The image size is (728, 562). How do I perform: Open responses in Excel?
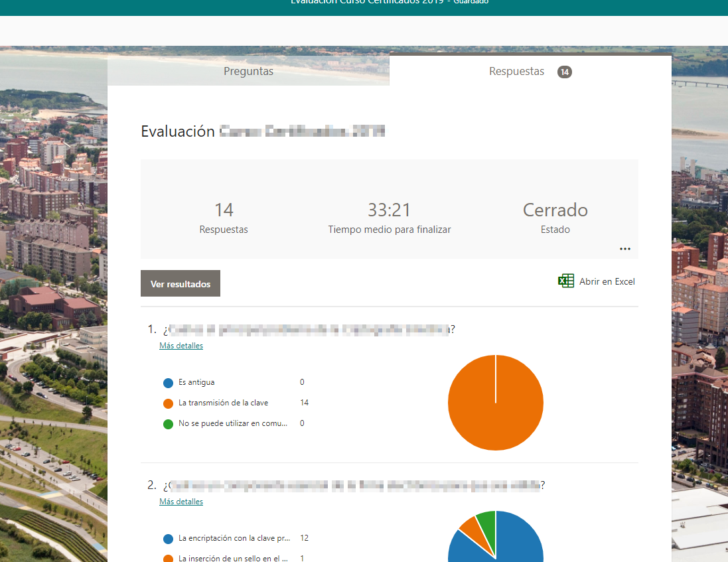[x=596, y=281]
